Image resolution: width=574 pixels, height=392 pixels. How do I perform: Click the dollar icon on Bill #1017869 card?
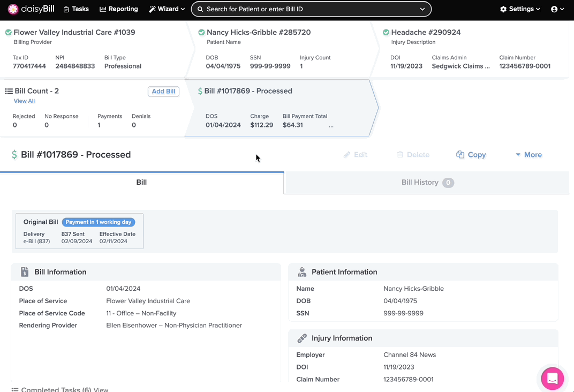200,91
